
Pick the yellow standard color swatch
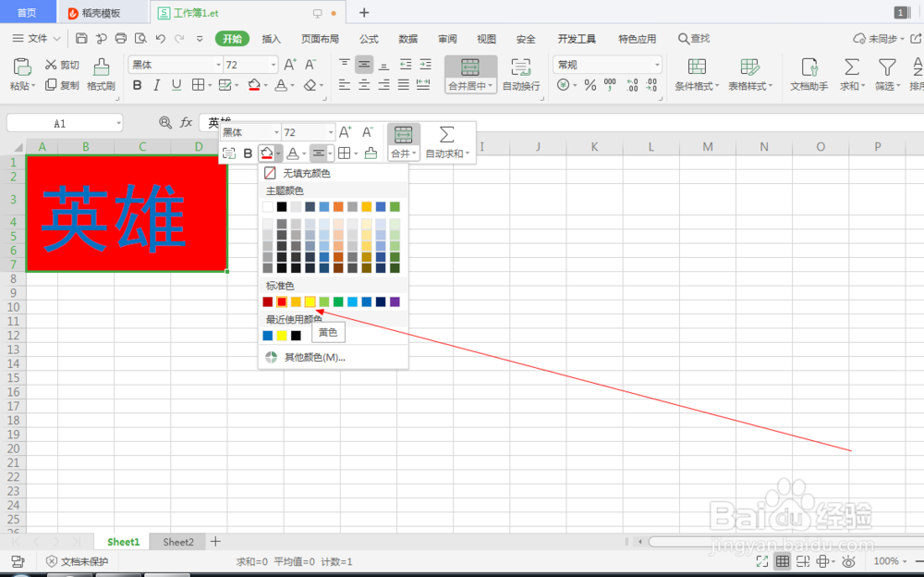[x=310, y=301]
